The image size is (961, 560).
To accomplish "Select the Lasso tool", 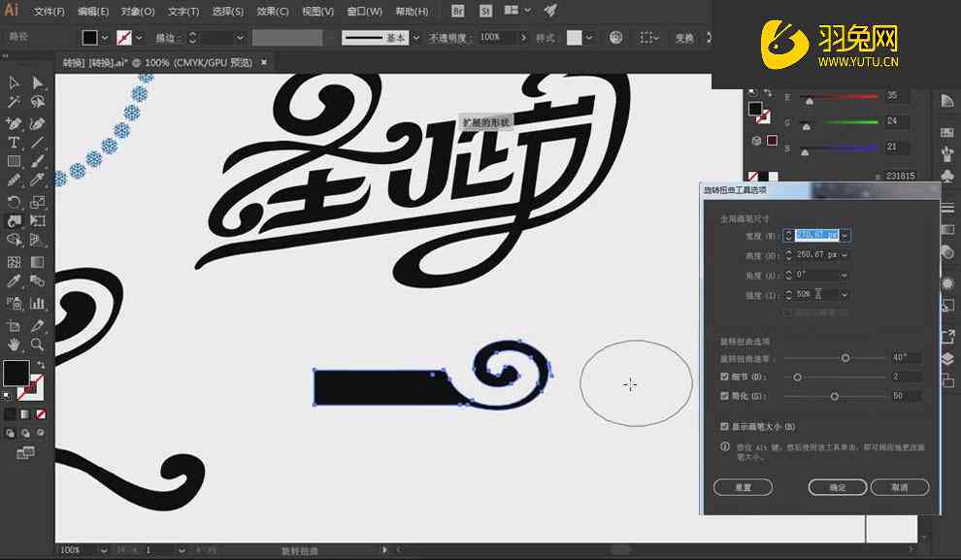I will point(38,102).
